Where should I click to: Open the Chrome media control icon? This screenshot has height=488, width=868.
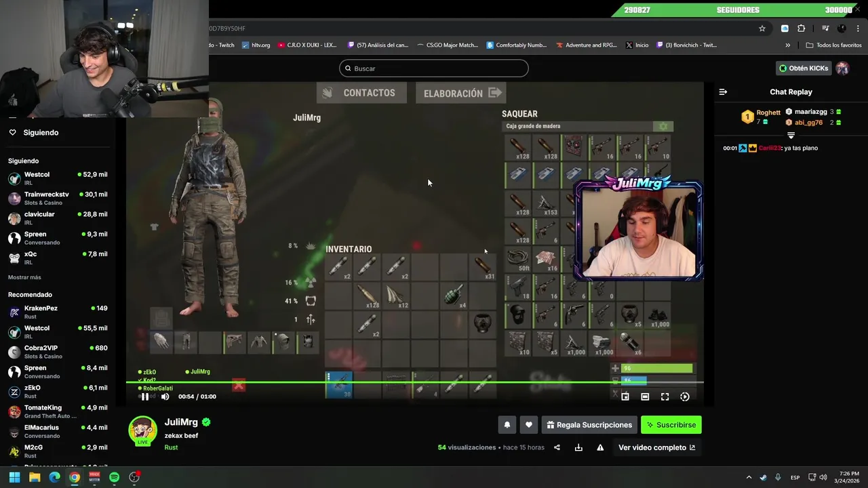tap(825, 28)
